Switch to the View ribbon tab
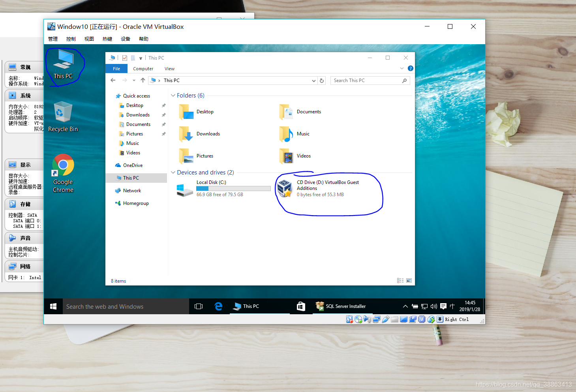 [x=169, y=69]
